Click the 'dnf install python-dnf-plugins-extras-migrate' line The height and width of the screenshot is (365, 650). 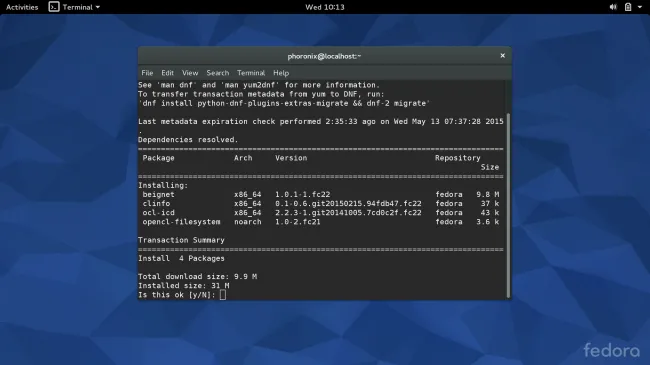click(284, 103)
